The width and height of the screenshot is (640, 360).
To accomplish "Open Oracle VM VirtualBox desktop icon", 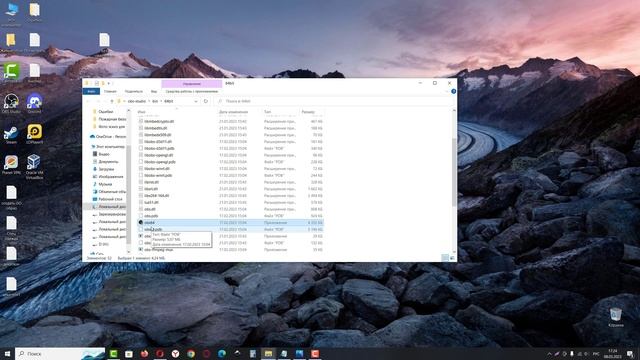I will [34, 167].
